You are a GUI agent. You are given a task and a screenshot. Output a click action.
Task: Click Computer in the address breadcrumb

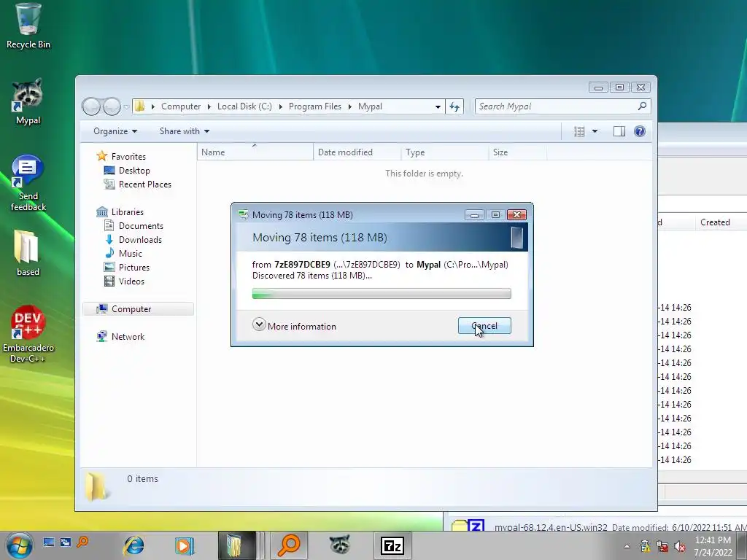click(181, 106)
